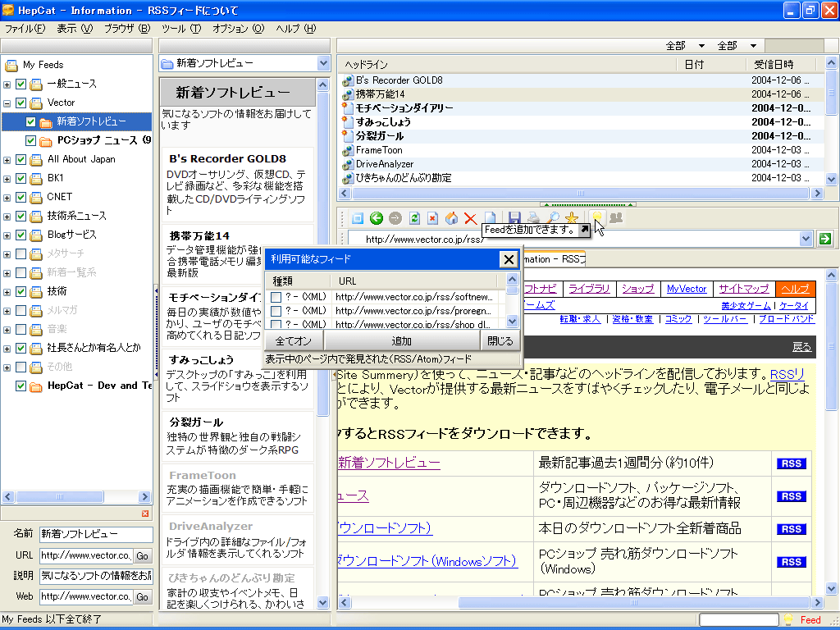Click the blue window toggle icon
840x630 pixels.
click(358, 218)
